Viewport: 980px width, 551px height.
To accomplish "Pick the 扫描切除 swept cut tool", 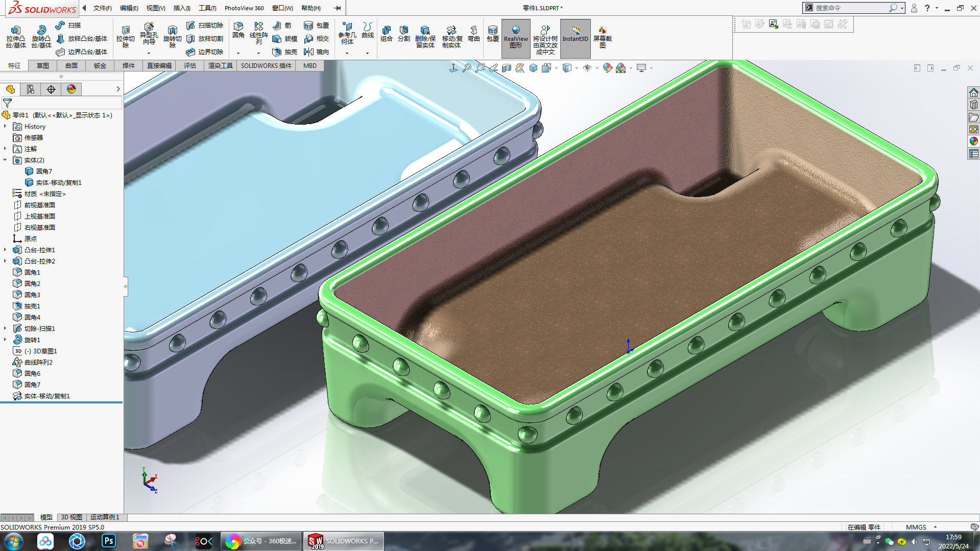I will click(x=205, y=25).
